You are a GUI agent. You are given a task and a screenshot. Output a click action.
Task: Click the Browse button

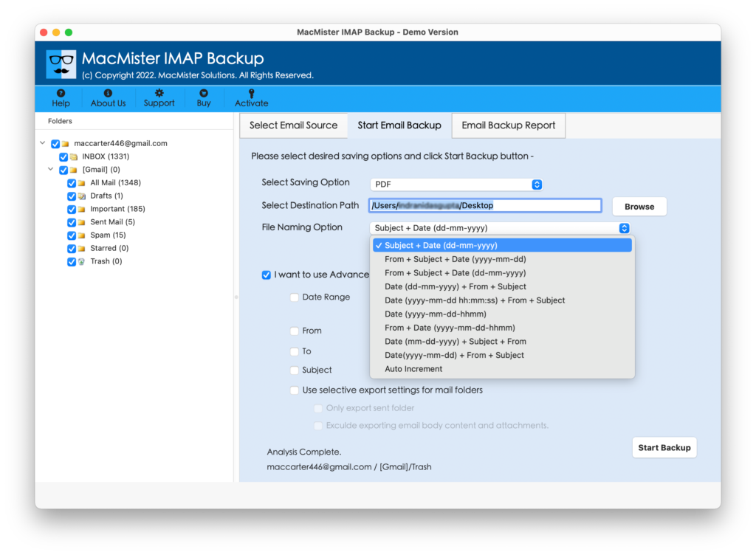tap(639, 206)
